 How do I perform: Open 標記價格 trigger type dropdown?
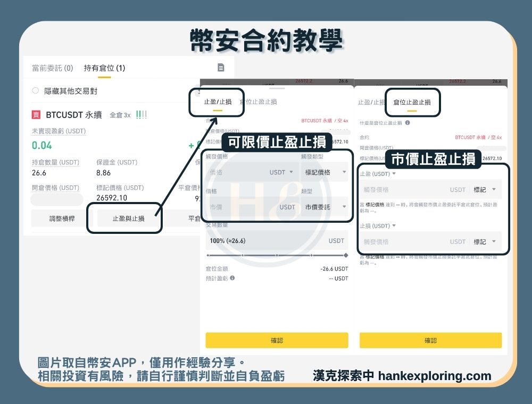pos(325,172)
